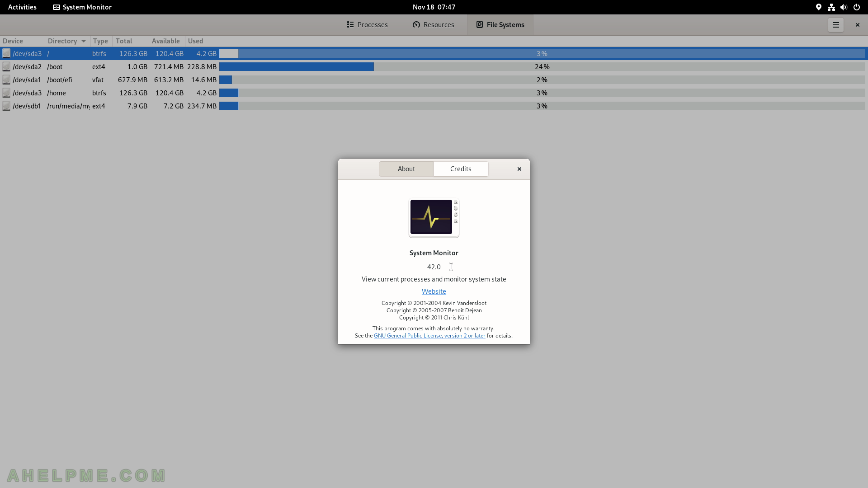Sort by the Used column header
The height and width of the screenshot is (488, 868).
click(526, 41)
